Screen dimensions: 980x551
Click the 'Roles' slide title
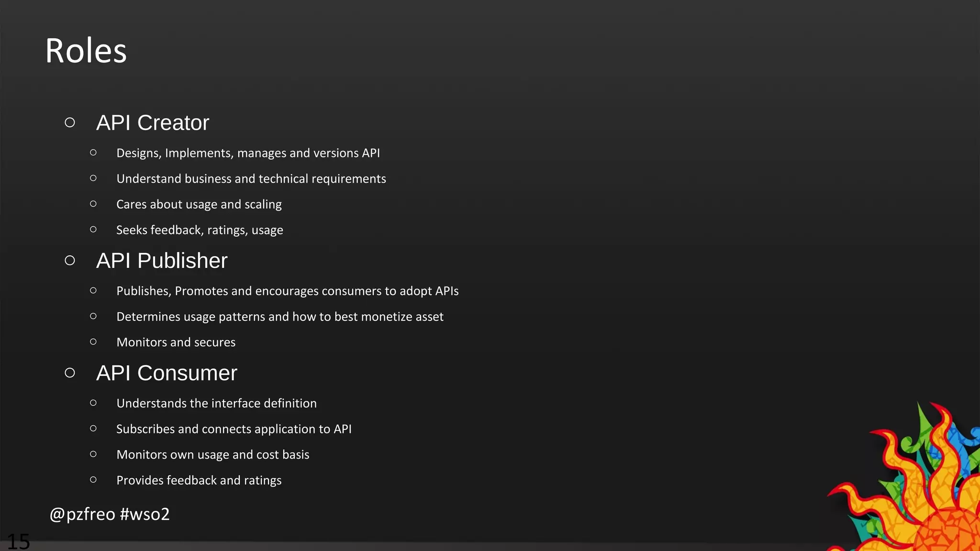pyautogui.click(x=86, y=51)
